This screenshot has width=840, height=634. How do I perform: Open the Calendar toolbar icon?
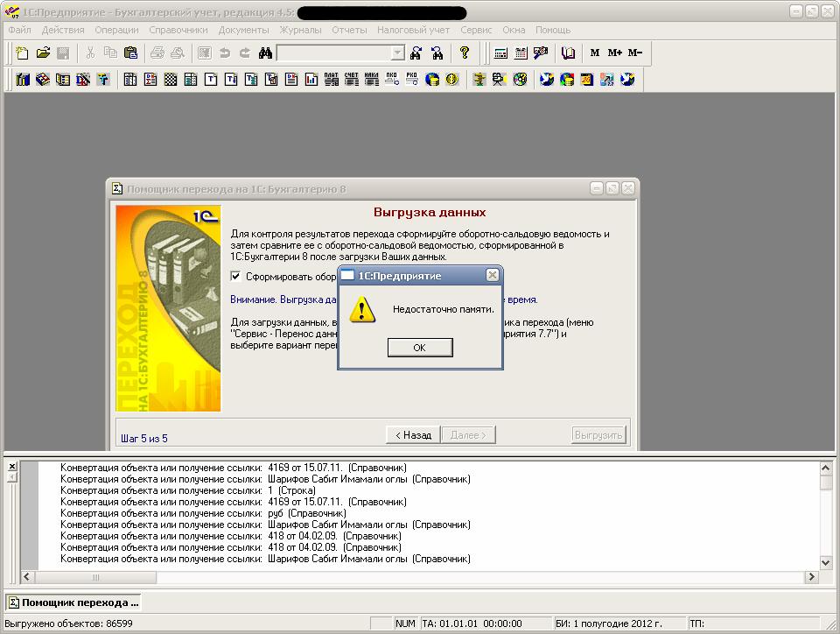[x=521, y=53]
